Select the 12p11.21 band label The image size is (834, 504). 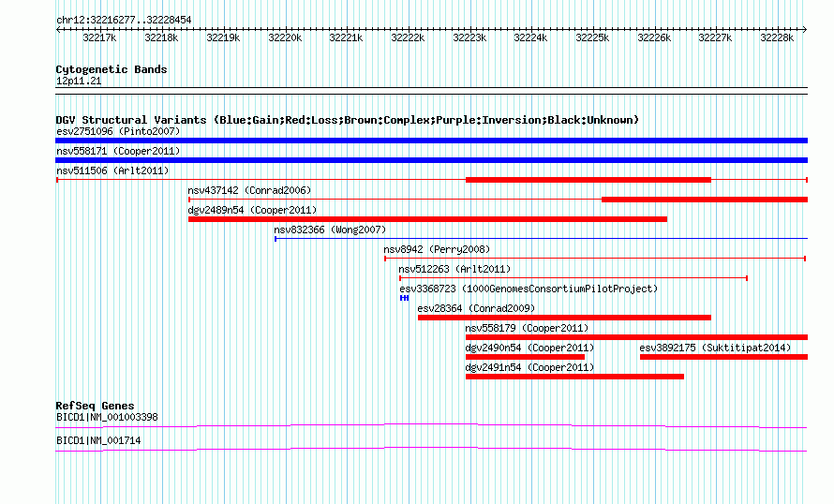pyautogui.click(x=79, y=81)
